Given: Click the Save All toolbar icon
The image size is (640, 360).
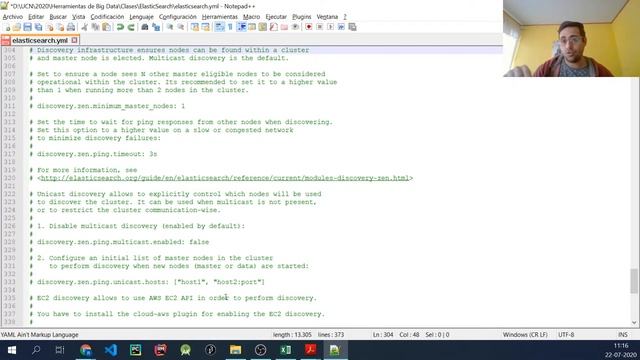Looking at the screenshot, I should [38, 27].
